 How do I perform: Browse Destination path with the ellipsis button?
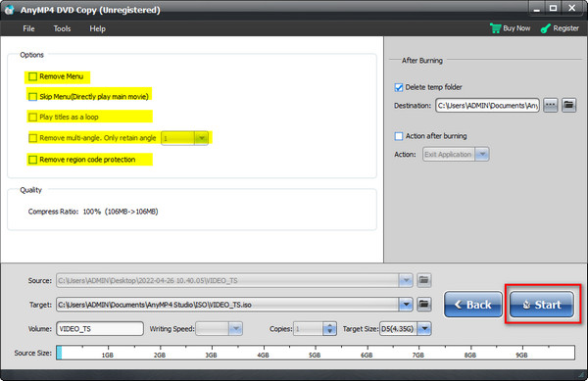[551, 105]
